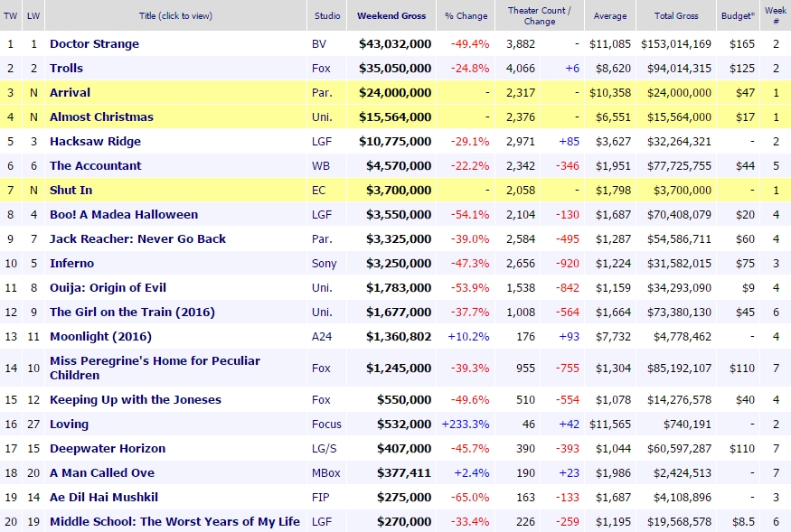Image resolution: width=791 pixels, height=532 pixels.
Task: Click the Fox studio in the Trolls row
Action: 321,68
